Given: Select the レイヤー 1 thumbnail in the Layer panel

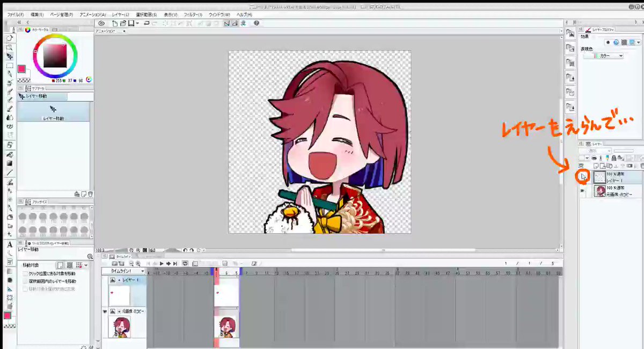Looking at the screenshot, I should point(599,177).
